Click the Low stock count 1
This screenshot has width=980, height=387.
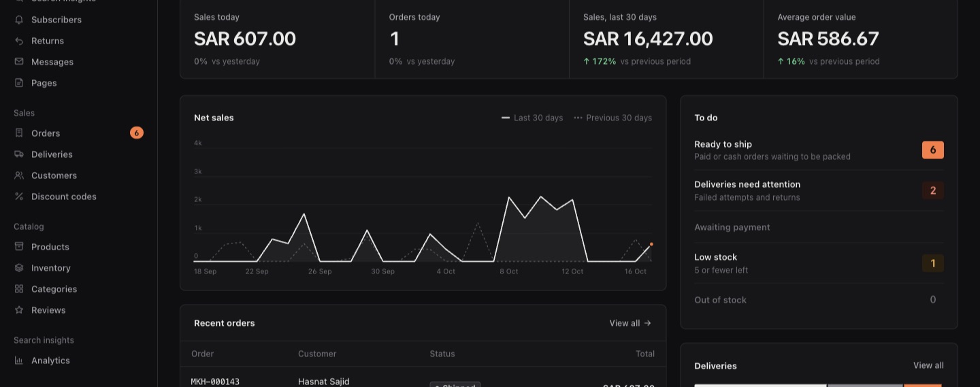(933, 263)
